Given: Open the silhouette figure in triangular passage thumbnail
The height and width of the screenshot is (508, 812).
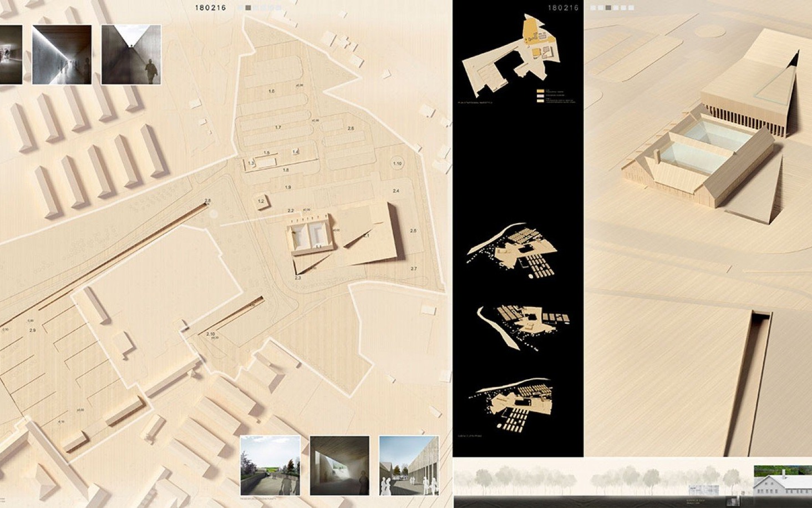Looking at the screenshot, I should point(131,54).
